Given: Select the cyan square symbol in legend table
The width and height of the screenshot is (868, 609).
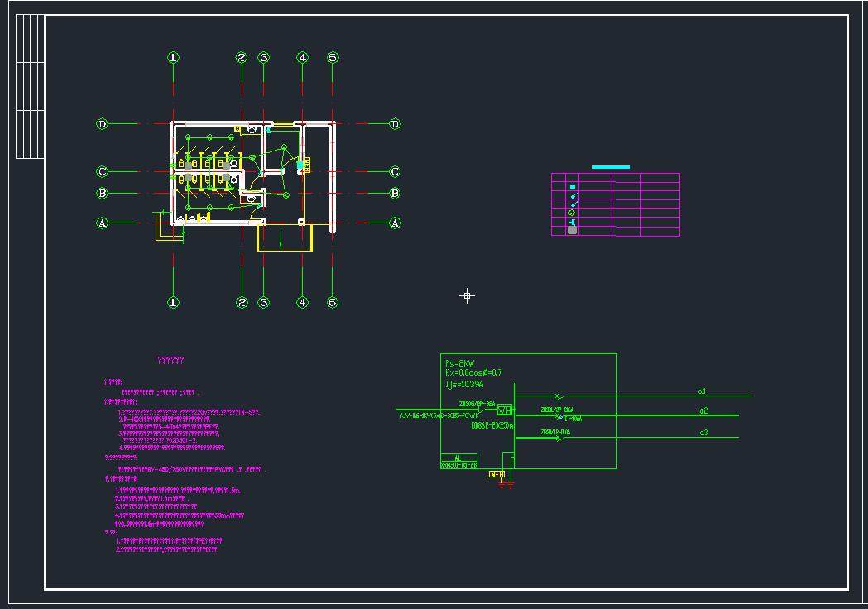Looking at the screenshot, I should 573,186.
